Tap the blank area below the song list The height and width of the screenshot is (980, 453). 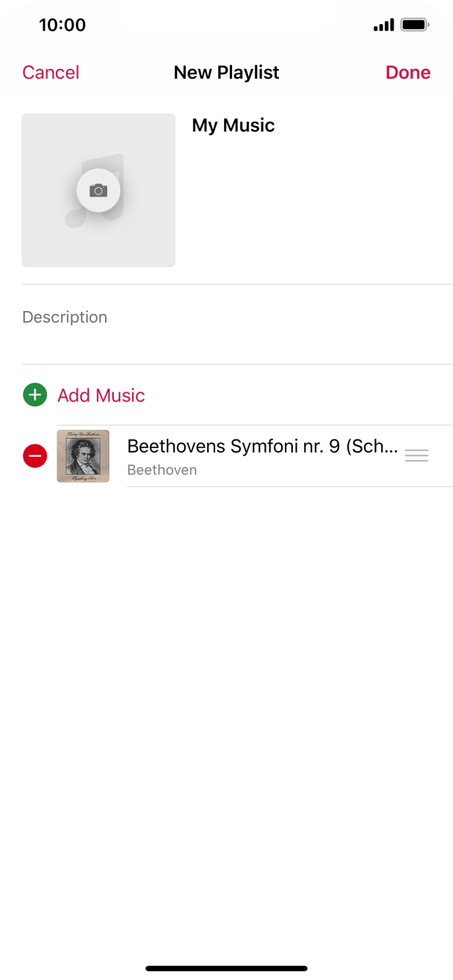pyautogui.click(x=226, y=697)
